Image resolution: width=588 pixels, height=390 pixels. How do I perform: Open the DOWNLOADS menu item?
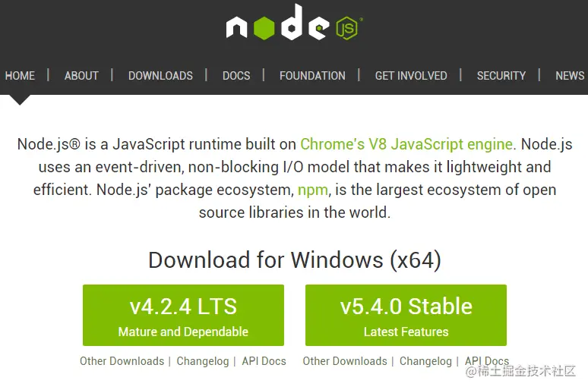coord(160,76)
